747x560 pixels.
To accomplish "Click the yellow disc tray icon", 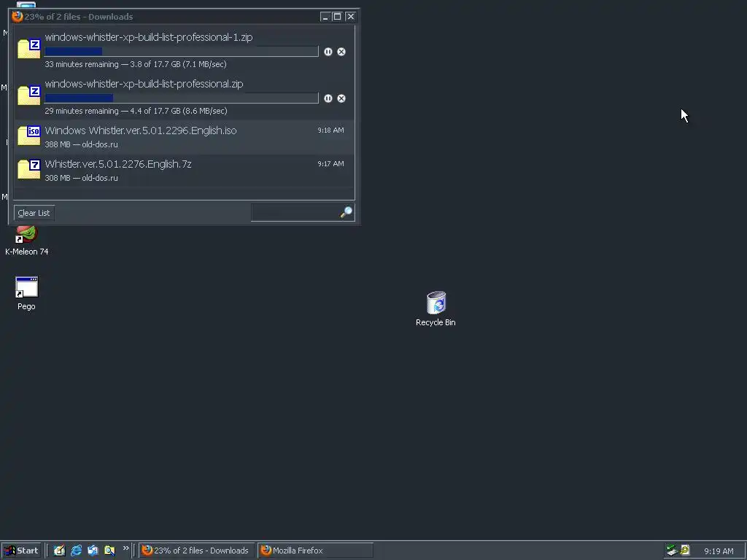I will (x=685, y=551).
